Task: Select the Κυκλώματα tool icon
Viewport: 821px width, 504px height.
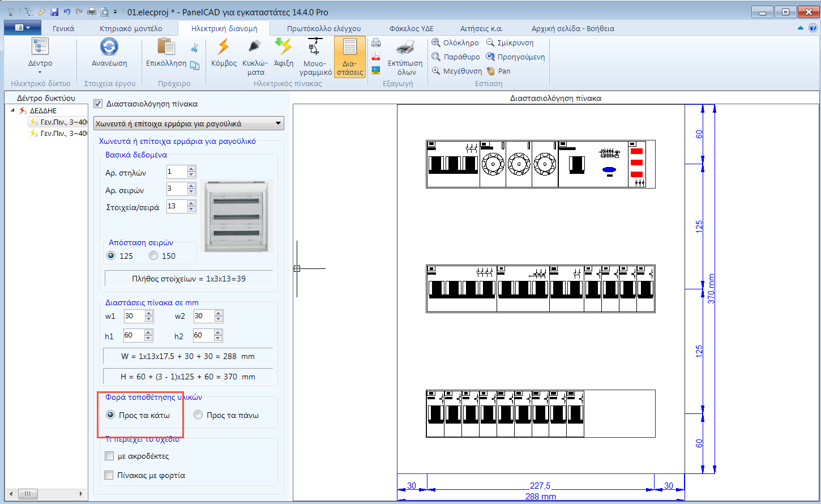Action: [255, 48]
